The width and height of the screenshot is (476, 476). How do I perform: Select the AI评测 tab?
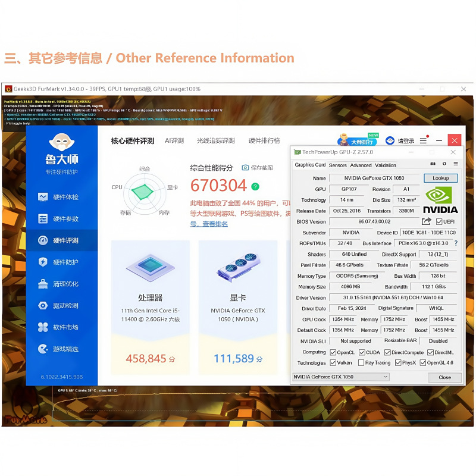pyautogui.click(x=174, y=140)
